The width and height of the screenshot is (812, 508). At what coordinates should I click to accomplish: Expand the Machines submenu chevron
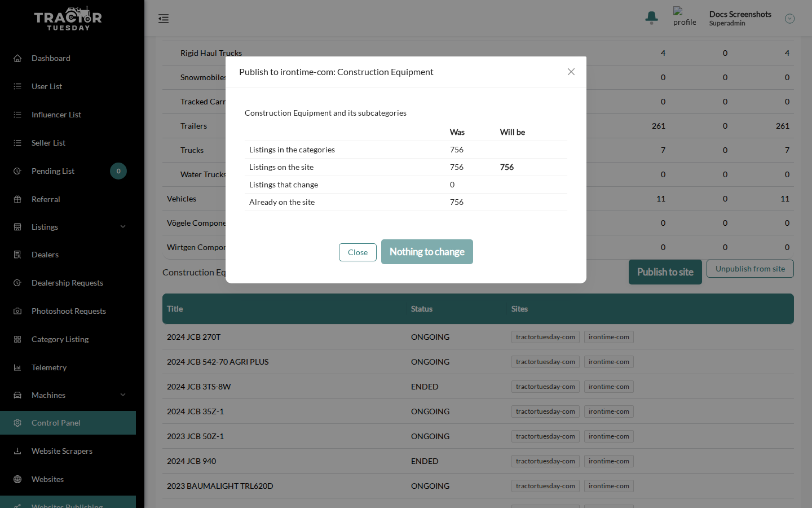[x=123, y=395]
